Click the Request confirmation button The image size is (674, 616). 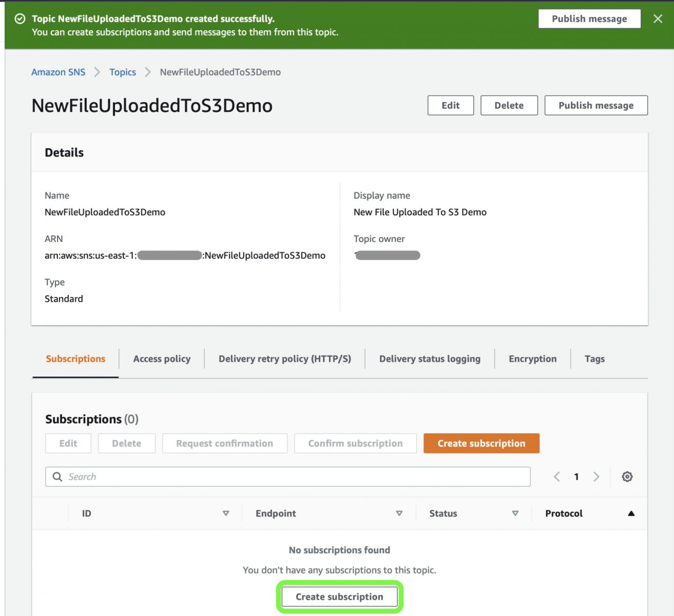(225, 444)
